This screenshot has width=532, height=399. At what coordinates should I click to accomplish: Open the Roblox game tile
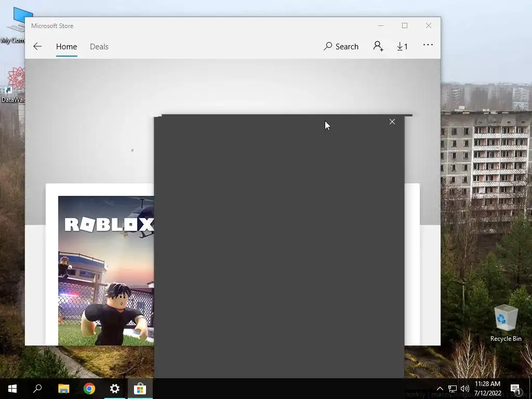click(106, 270)
